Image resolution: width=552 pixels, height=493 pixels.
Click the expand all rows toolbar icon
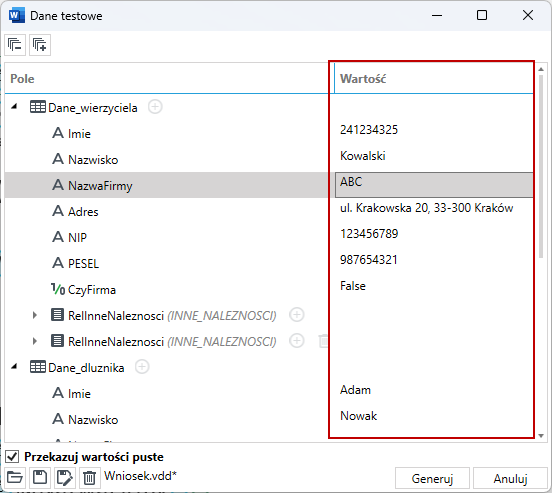(40, 45)
